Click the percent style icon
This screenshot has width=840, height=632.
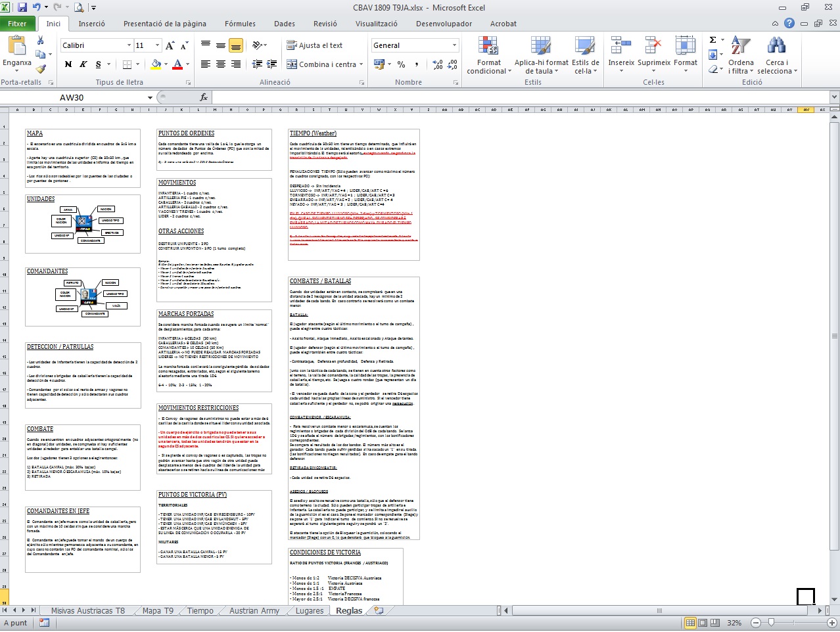click(401, 64)
